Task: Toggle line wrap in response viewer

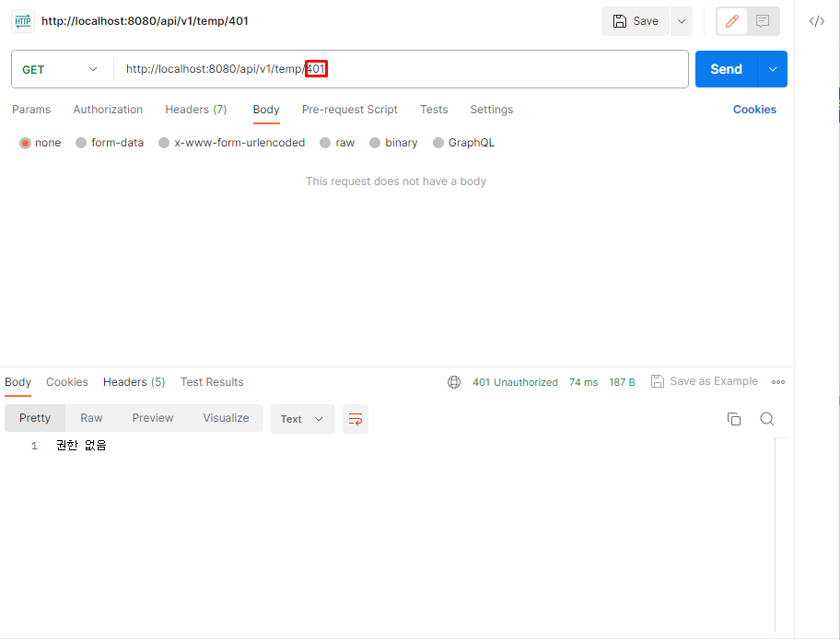Action: 356,419
